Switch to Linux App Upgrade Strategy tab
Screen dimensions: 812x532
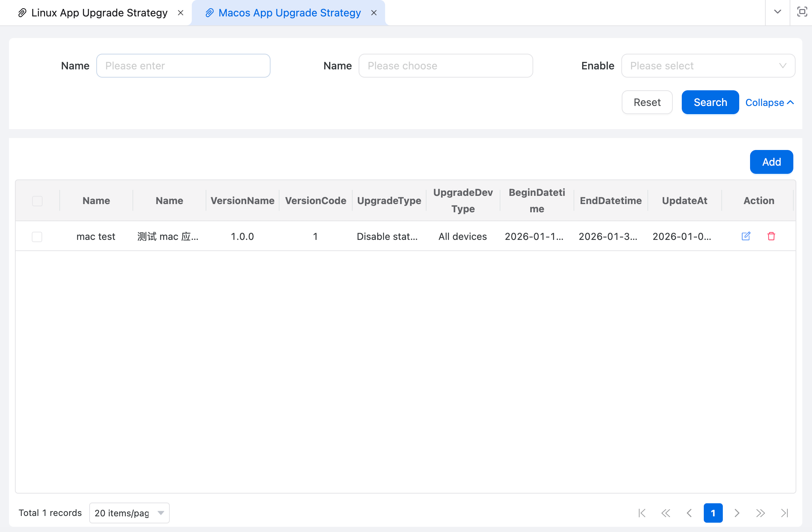(99, 13)
